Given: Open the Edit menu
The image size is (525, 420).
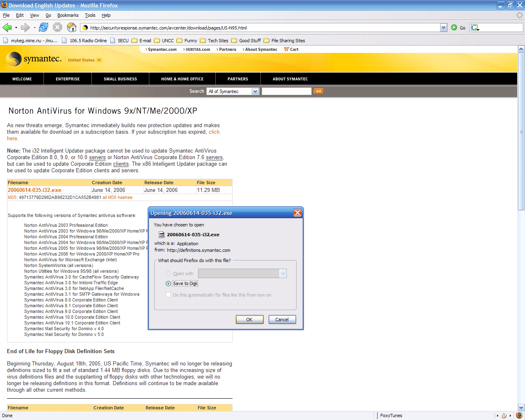Looking at the screenshot, I should (20, 15).
